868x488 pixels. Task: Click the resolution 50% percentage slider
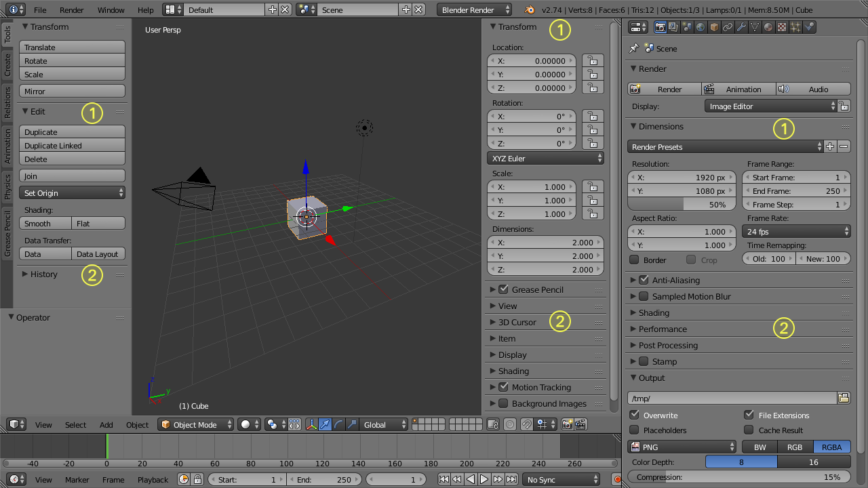point(681,204)
